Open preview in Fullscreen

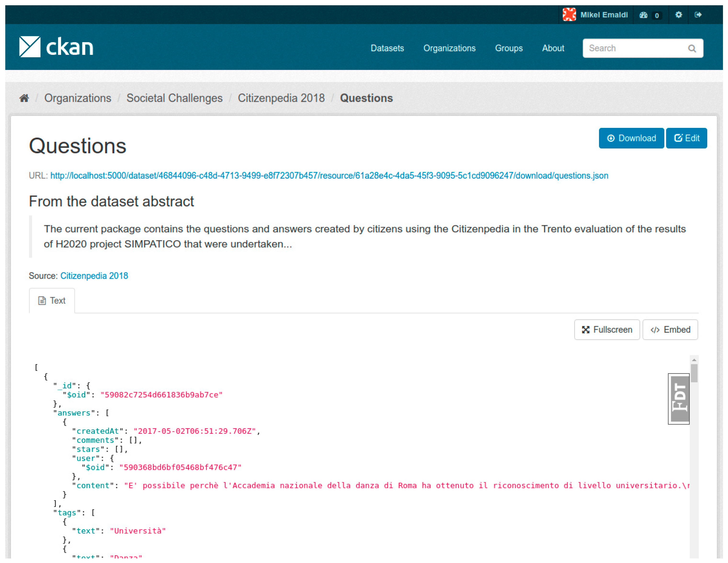coord(607,330)
